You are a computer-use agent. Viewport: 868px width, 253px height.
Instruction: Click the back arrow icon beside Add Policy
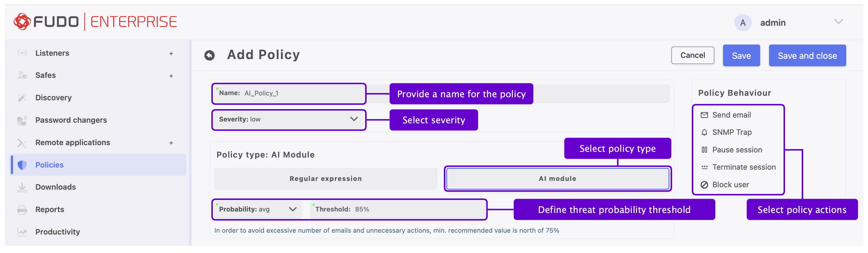209,55
